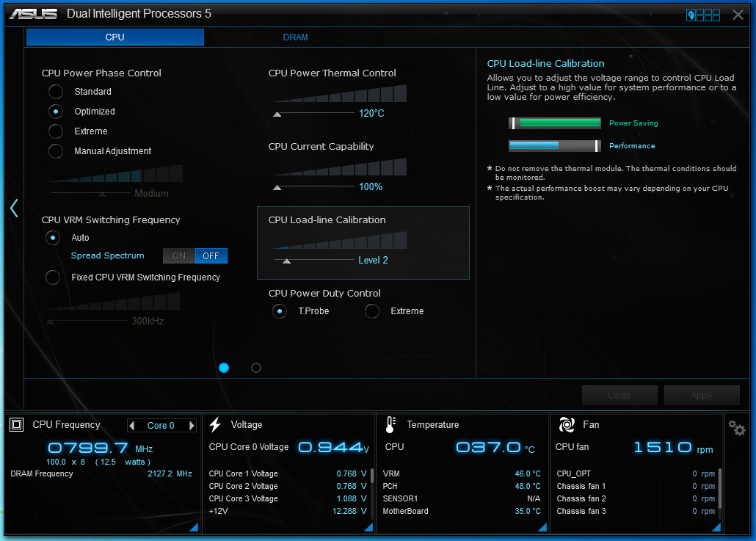Switch to the DRAM tab

[x=295, y=37]
